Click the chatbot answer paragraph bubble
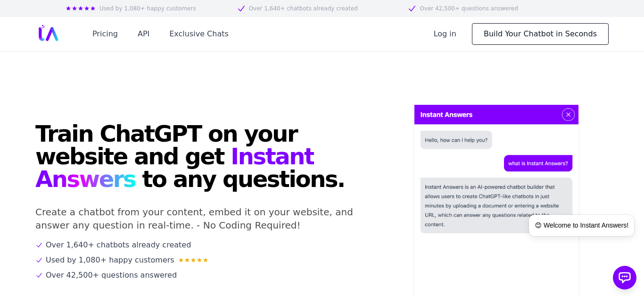 [x=496, y=205]
